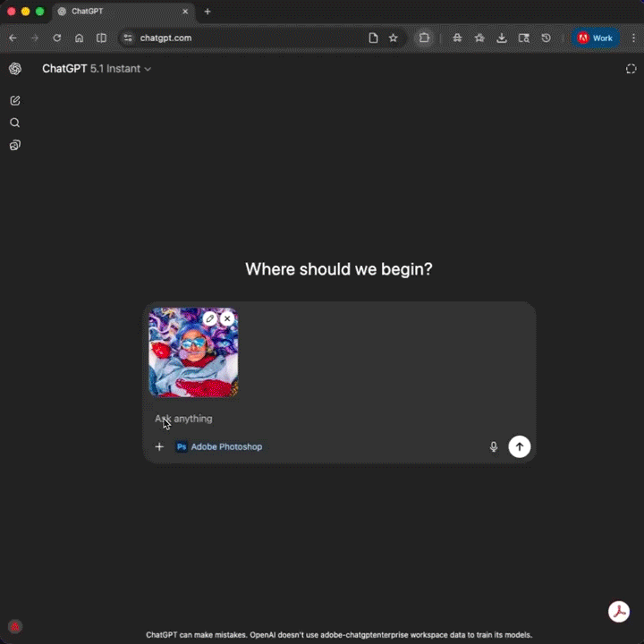Click the browser forward arrow
This screenshot has height=644, width=644.
[35, 38]
